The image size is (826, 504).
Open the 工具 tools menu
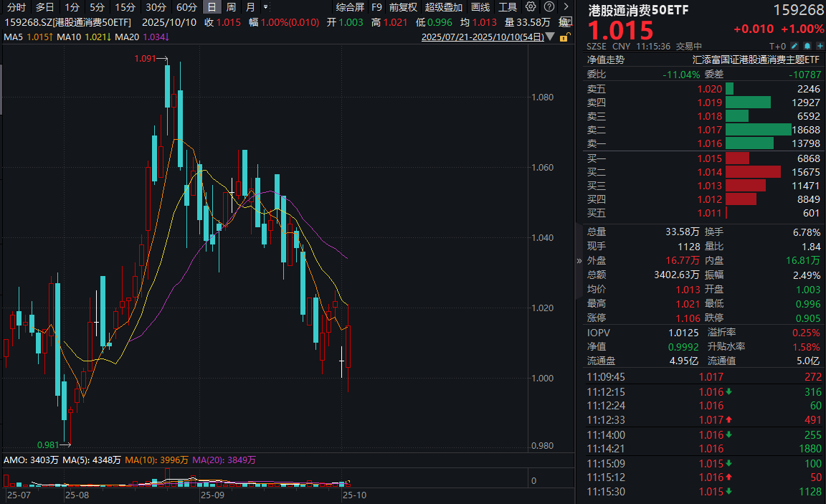pos(508,7)
